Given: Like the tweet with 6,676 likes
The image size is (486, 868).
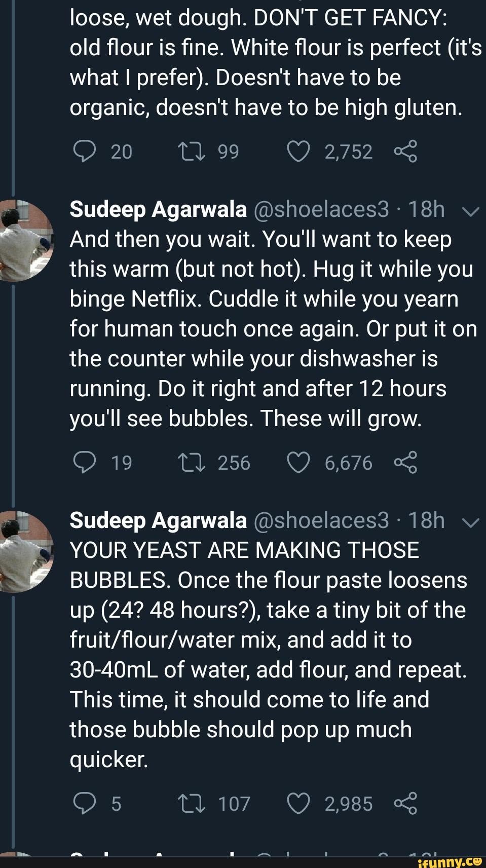Looking at the screenshot, I should pyautogui.click(x=298, y=462).
